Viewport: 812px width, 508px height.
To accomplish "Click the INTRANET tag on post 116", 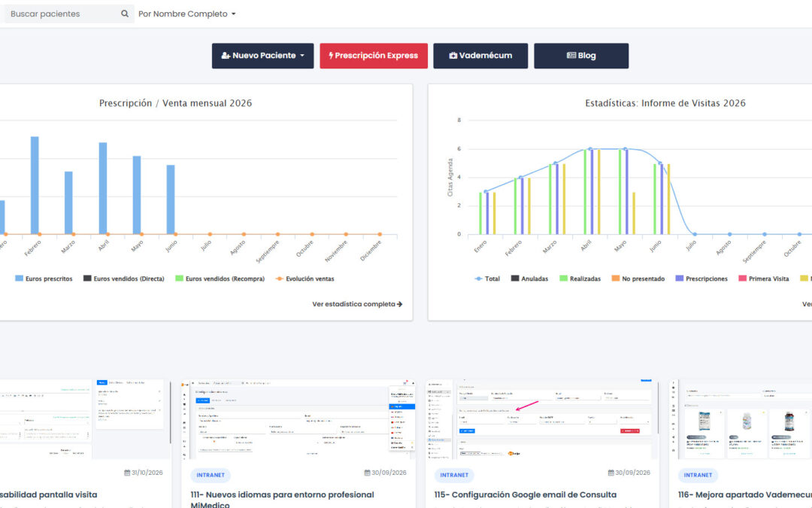I will [698, 475].
